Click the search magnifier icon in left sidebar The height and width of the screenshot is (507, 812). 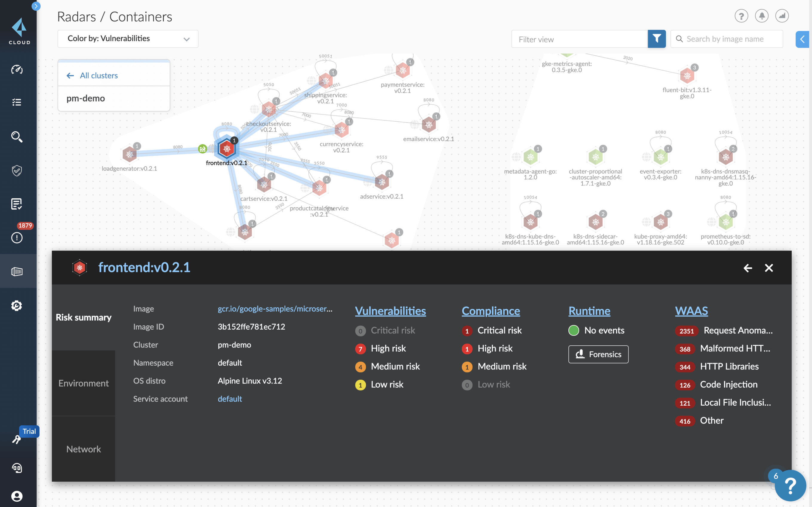[x=16, y=136]
